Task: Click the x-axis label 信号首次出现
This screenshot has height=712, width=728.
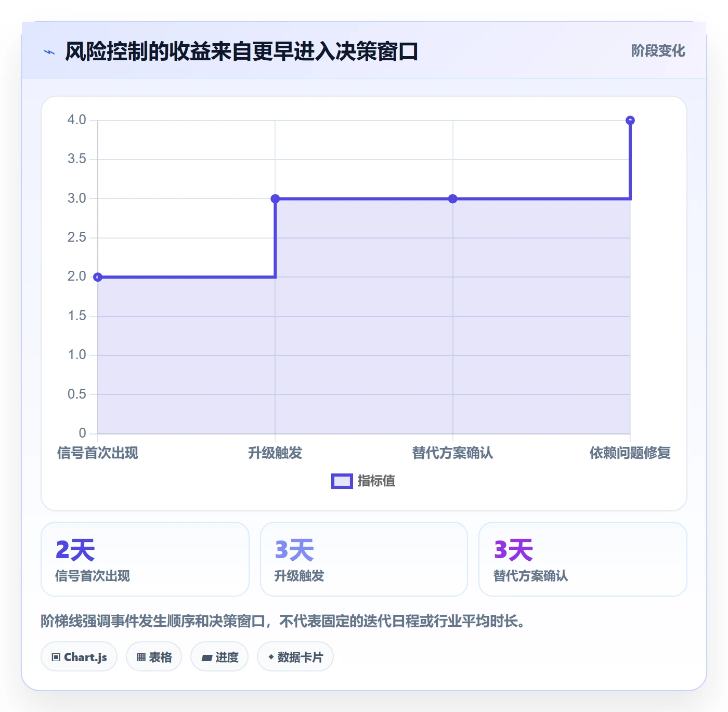Action: pos(98,453)
